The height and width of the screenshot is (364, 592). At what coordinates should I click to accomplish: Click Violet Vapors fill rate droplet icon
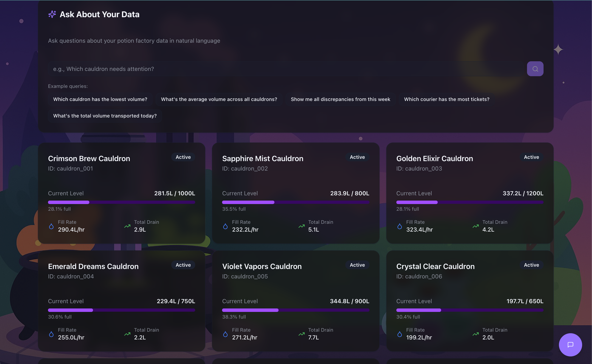coord(225,334)
